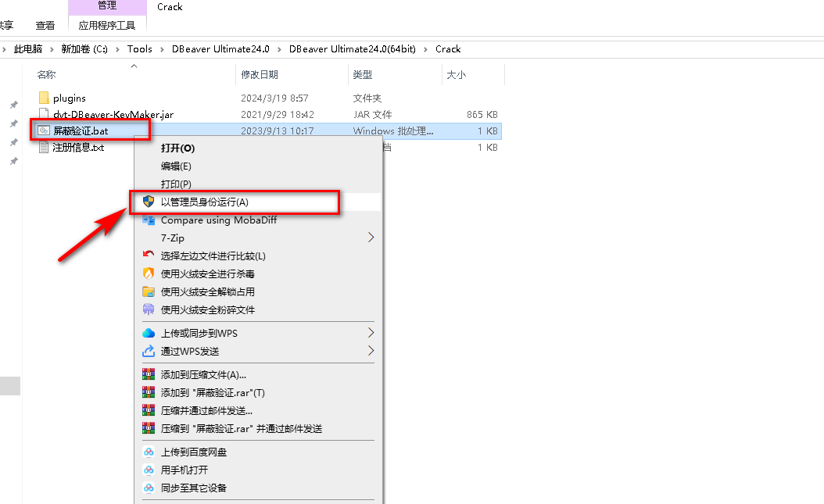Click date 2021/9/29 18:42 cell
The height and width of the screenshot is (504, 824).
(x=278, y=114)
